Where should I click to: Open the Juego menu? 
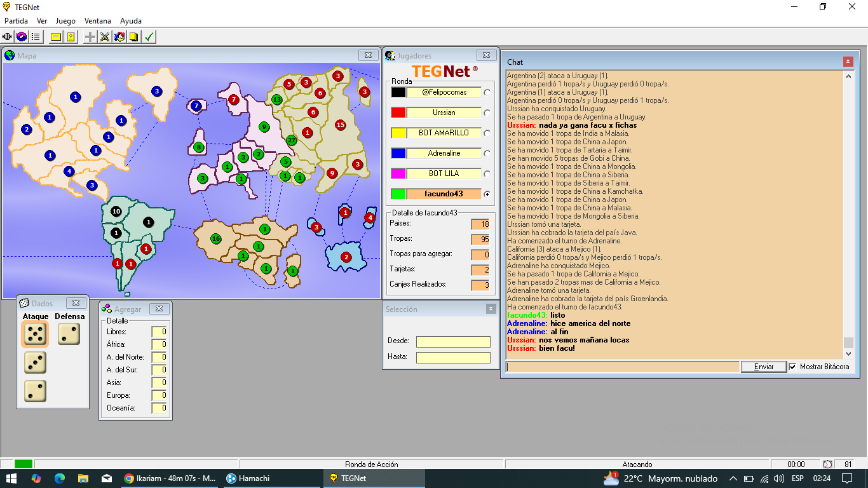pos(65,21)
